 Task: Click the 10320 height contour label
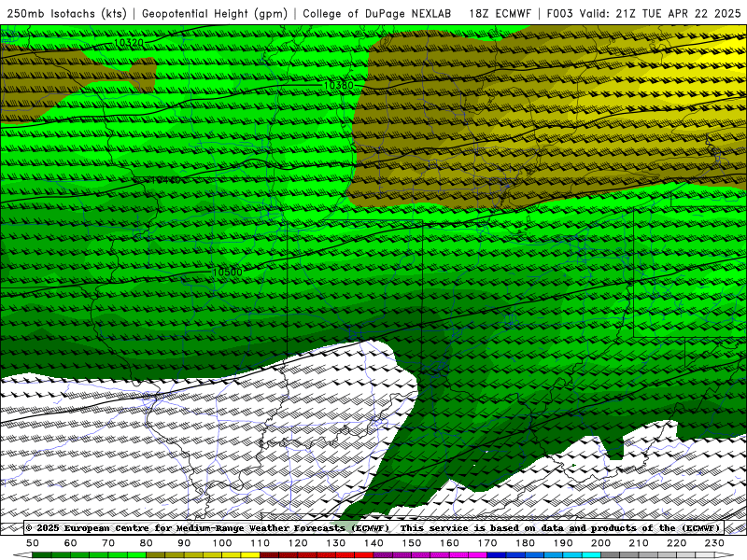coord(129,43)
